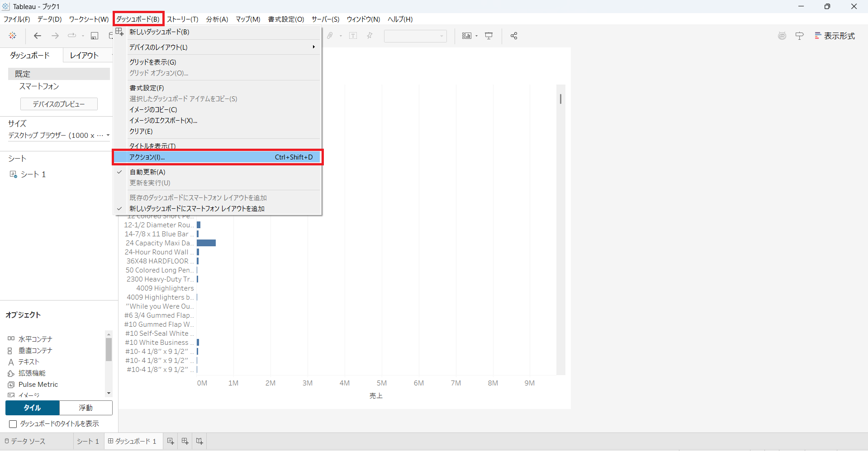868x451 pixels.
Task: Click the chart's vertical scrollbar thumb
Action: tap(560, 99)
